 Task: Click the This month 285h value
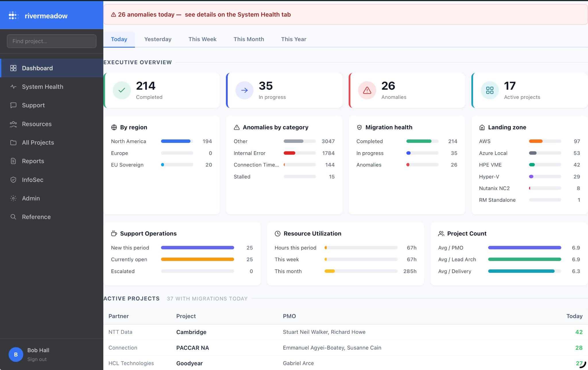pos(410,271)
